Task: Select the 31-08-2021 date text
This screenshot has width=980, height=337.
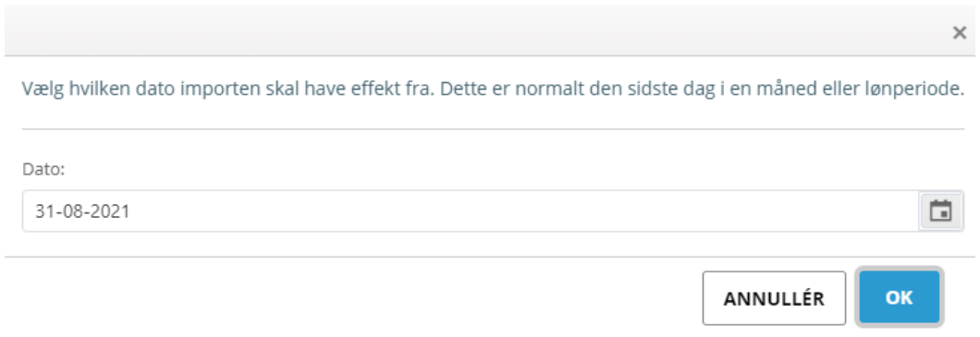Action: point(82,211)
